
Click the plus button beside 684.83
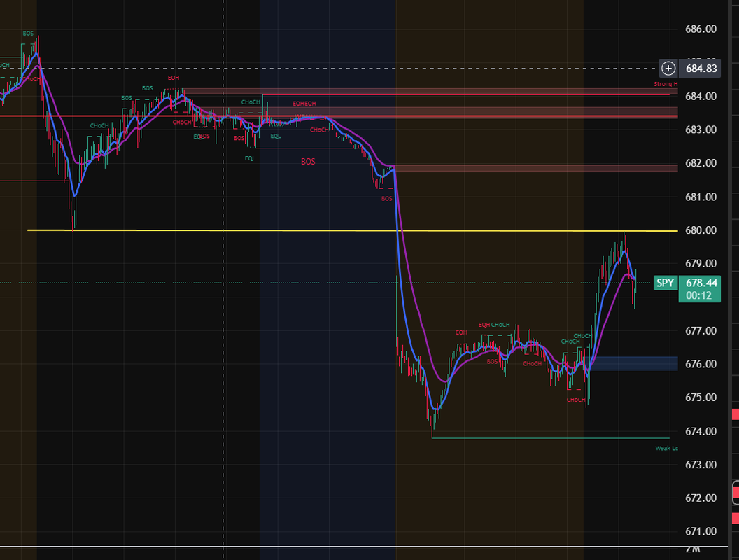(x=668, y=69)
